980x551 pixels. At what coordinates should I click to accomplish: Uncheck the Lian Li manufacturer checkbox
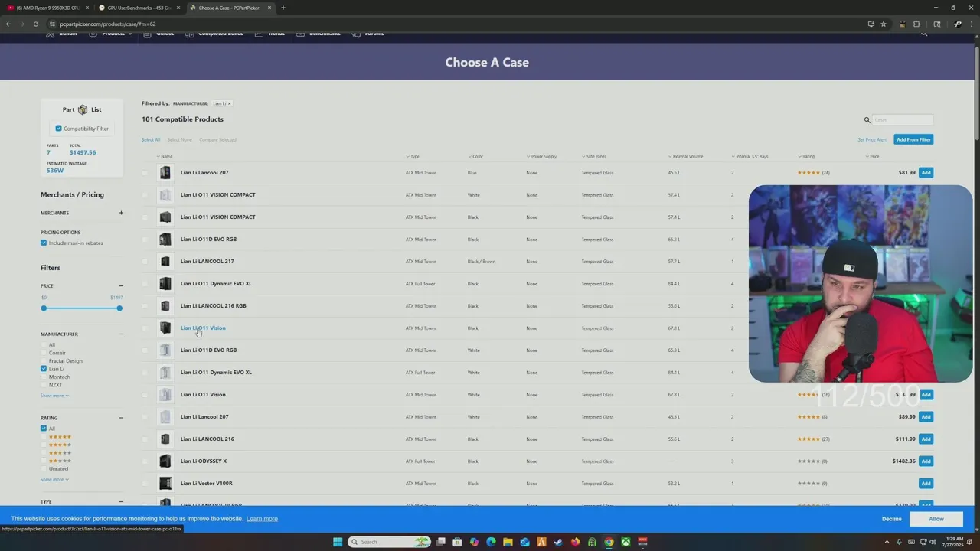click(x=44, y=369)
